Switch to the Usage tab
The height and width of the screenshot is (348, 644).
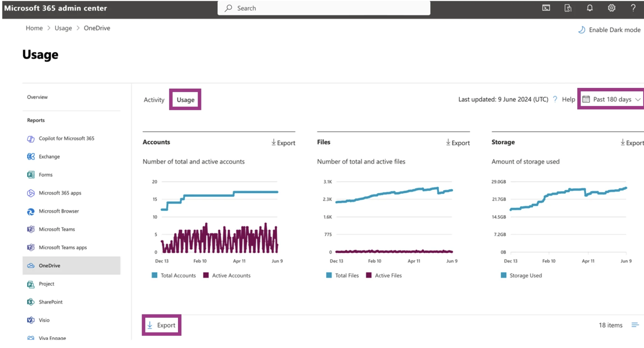click(x=185, y=100)
